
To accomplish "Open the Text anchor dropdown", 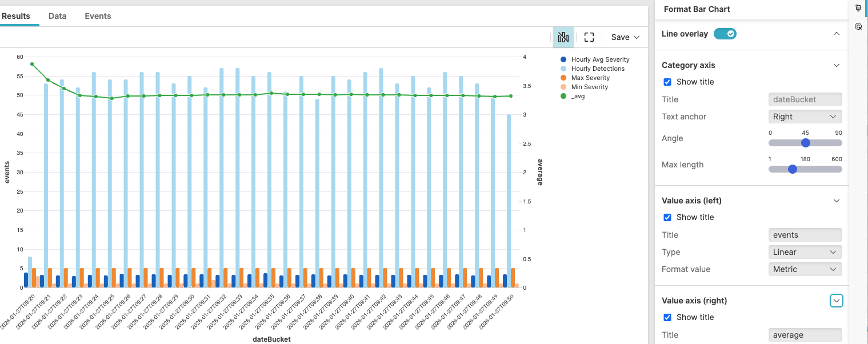I will [x=805, y=116].
